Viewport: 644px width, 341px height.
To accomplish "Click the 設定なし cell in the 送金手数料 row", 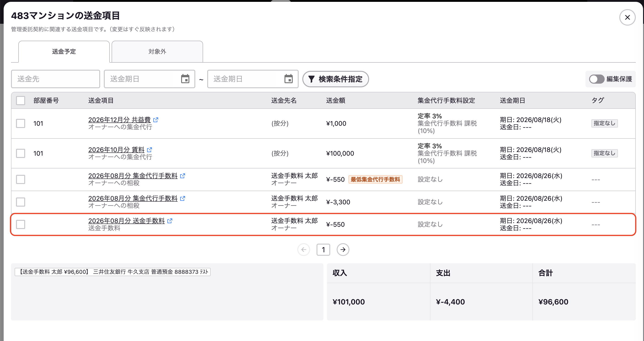I will [430, 224].
